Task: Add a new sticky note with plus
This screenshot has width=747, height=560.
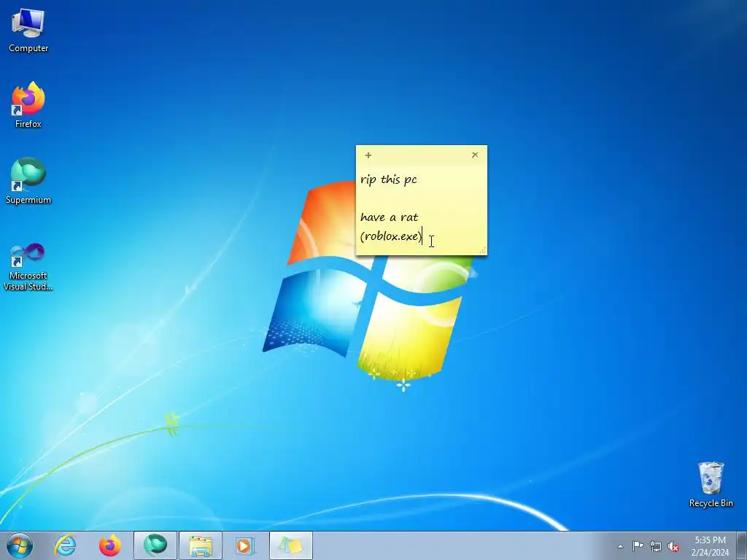Action: pyautogui.click(x=368, y=155)
